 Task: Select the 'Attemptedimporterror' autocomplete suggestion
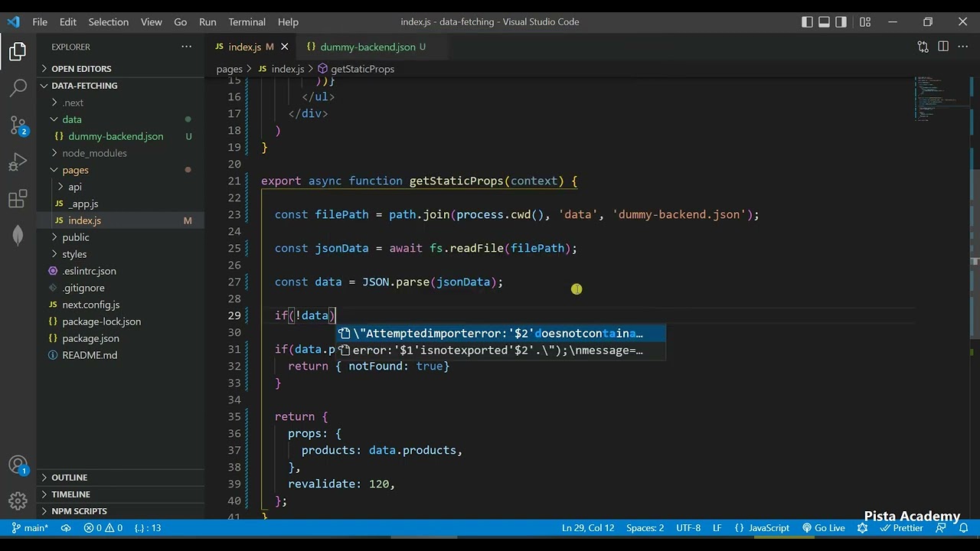point(501,334)
